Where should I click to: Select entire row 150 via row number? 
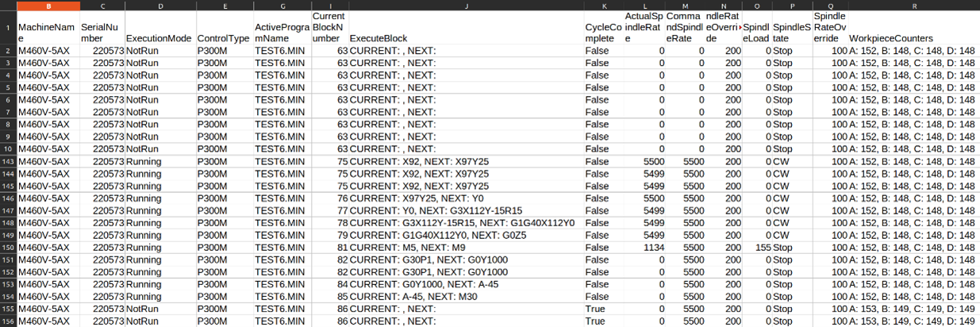pos(8,247)
